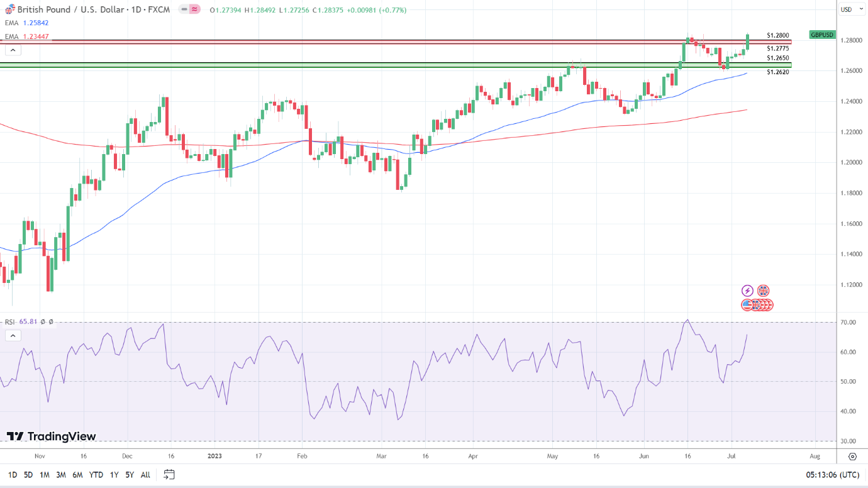
Task: Select the 5Y time range
Action: 129,475
